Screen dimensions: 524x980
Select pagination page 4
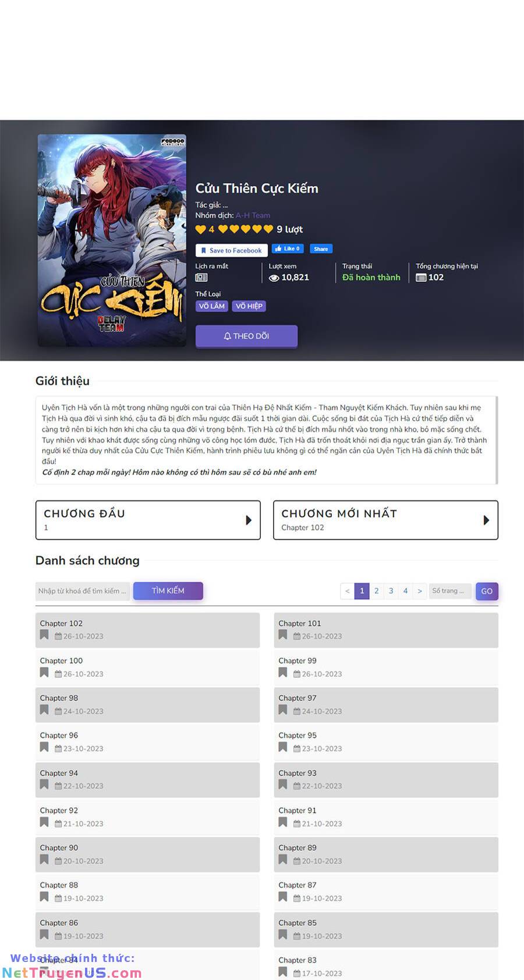405,591
